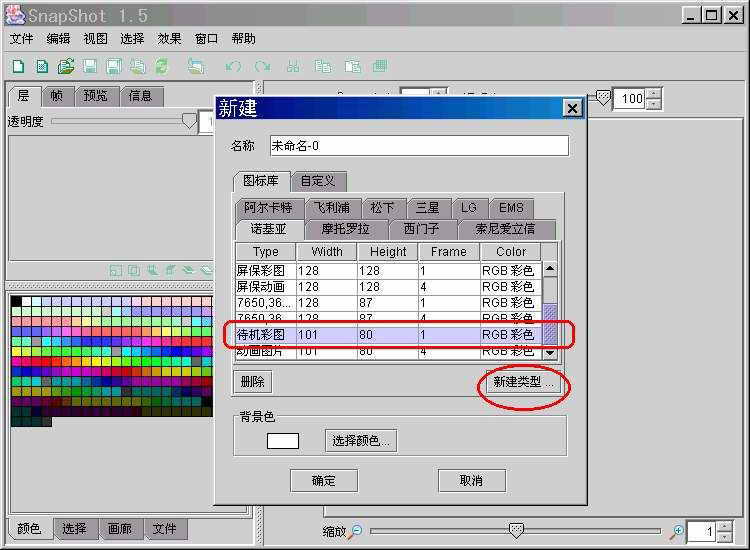Click the zoom-in magnifier icon

click(x=677, y=531)
